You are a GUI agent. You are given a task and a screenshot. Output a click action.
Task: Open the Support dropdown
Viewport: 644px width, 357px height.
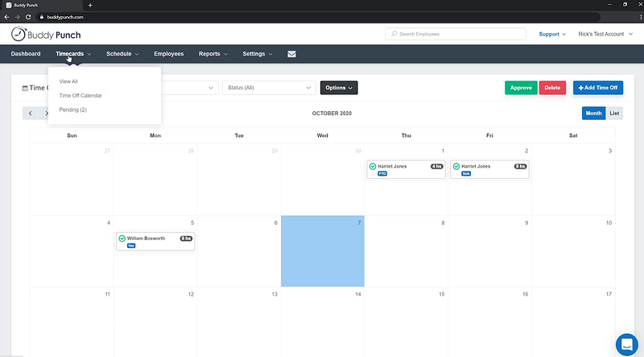pyautogui.click(x=552, y=34)
